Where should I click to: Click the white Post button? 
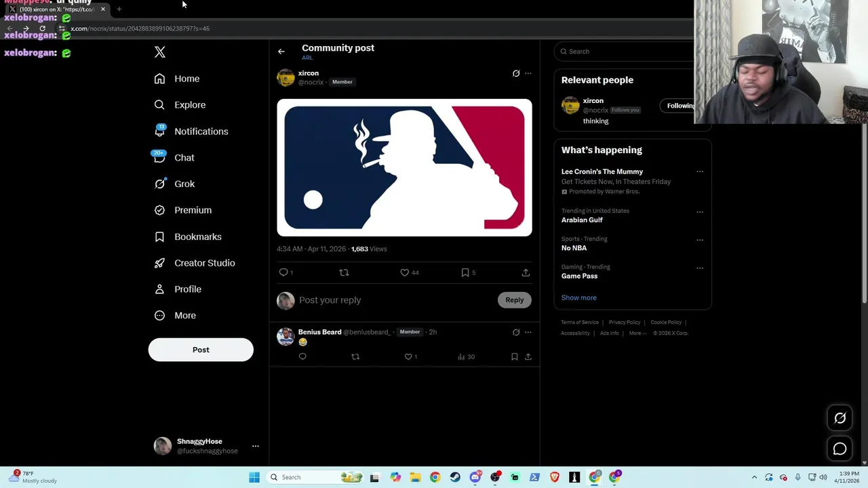coord(201,350)
